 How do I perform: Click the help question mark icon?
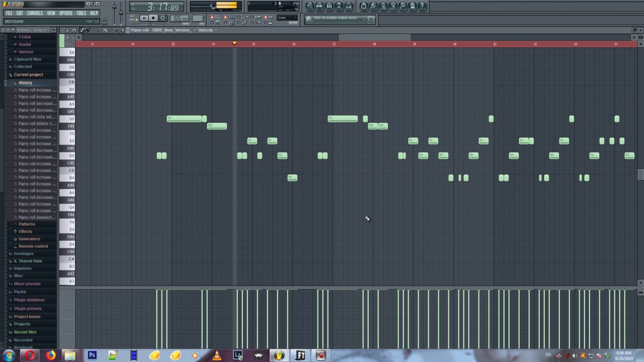click(422, 6)
